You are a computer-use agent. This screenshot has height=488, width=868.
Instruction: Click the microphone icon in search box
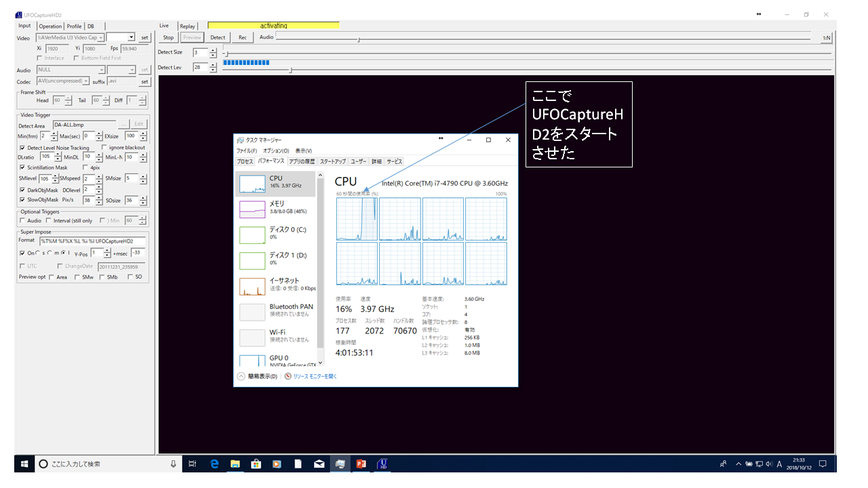point(174,464)
